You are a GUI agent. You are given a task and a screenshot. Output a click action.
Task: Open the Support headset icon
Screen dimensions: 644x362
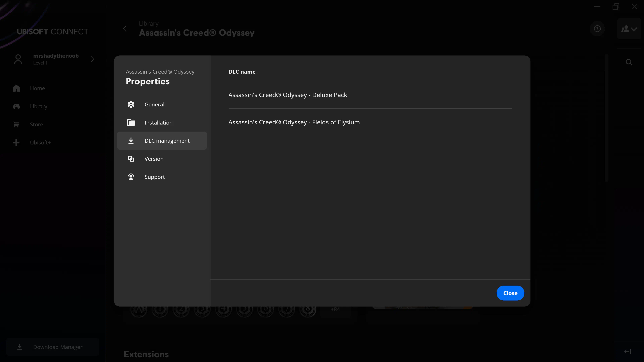click(x=131, y=177)
